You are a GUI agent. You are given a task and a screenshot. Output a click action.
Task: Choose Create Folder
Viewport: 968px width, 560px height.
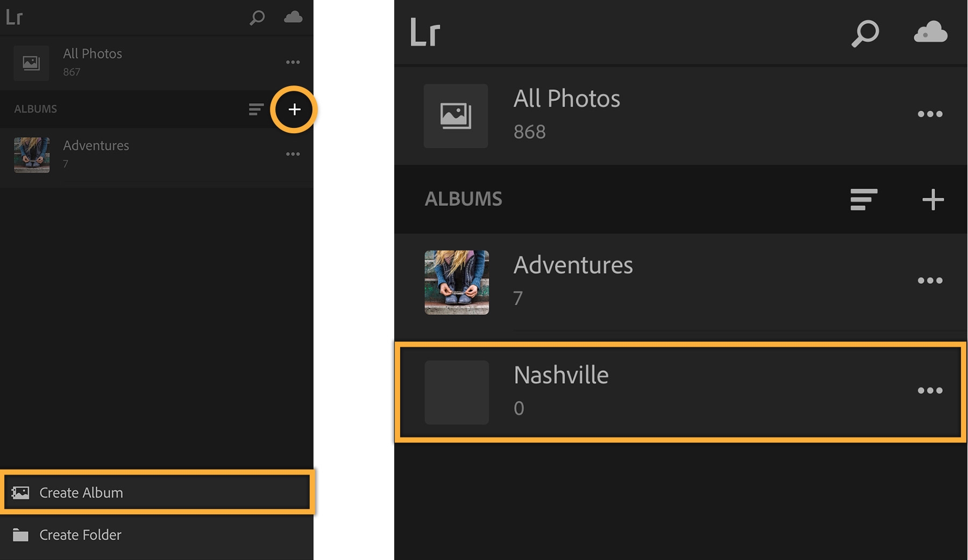[x=80, y=535]
